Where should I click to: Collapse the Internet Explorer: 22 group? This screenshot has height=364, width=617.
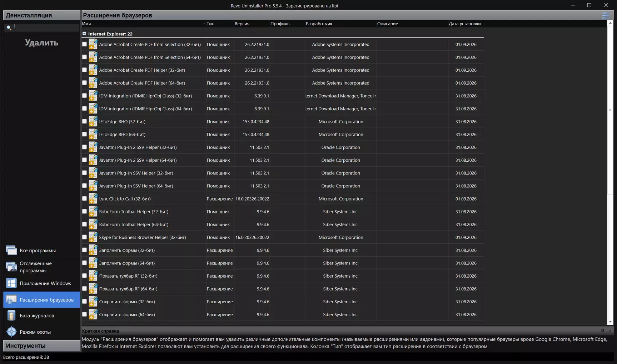click(x=84, y=34)
